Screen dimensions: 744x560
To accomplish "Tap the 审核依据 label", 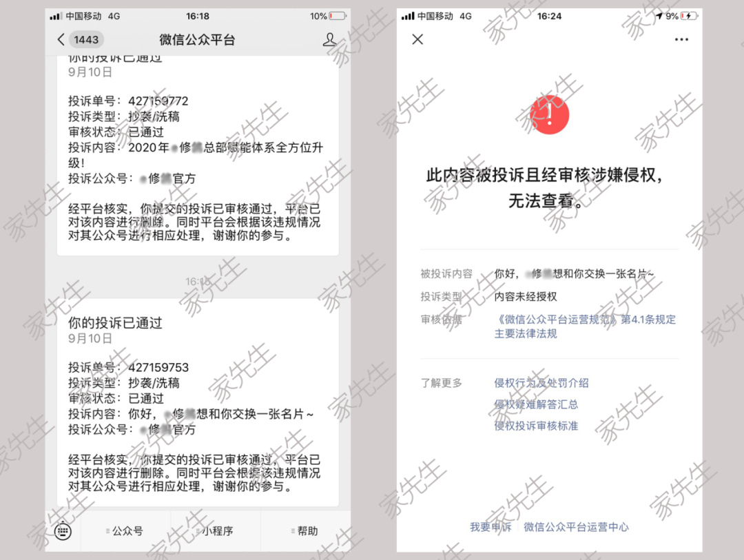I will coord(442,320).
